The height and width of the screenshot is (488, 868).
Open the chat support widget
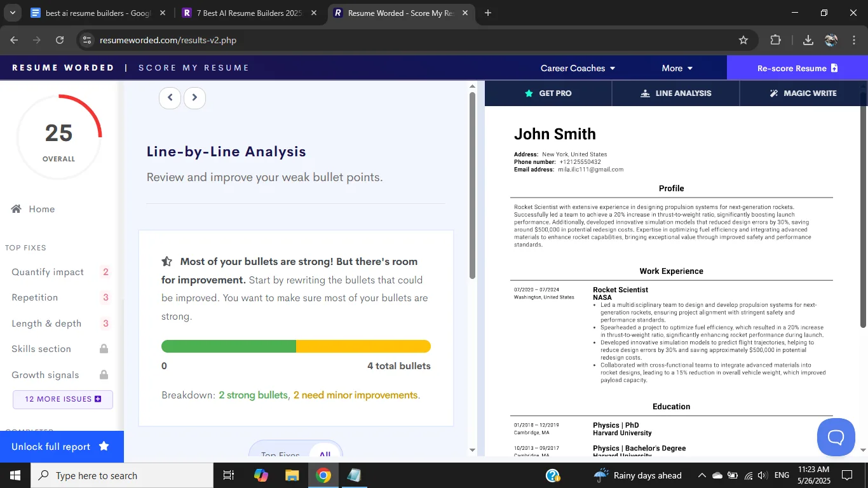click(836, 437)
